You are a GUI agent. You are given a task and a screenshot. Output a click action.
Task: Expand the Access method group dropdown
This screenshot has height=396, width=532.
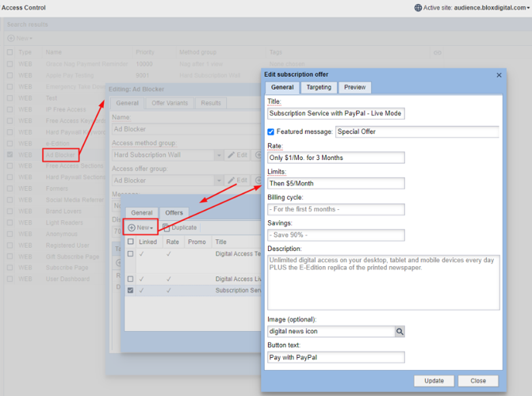point(217,155)
